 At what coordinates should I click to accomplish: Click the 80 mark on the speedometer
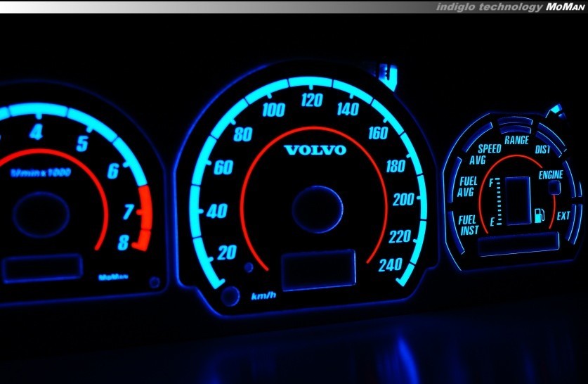click(242, 134)
